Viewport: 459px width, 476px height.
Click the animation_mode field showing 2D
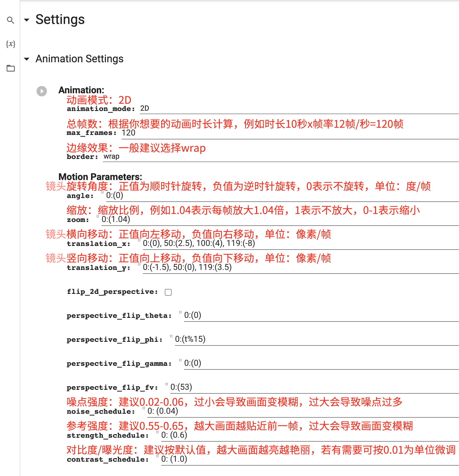click(x=299, y=109)
